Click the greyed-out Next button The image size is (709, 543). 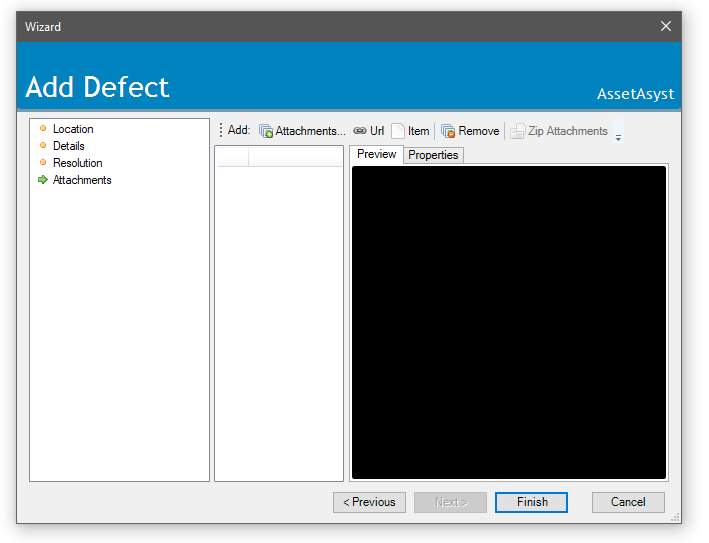click(x=450, y=502)
